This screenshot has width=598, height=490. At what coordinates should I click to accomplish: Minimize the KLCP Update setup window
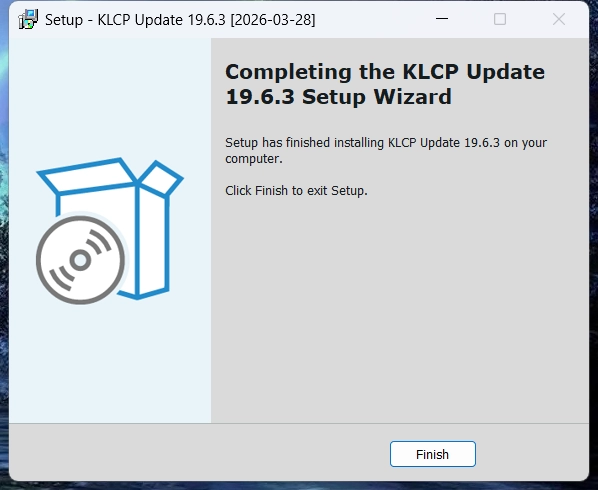pos(442,19)
